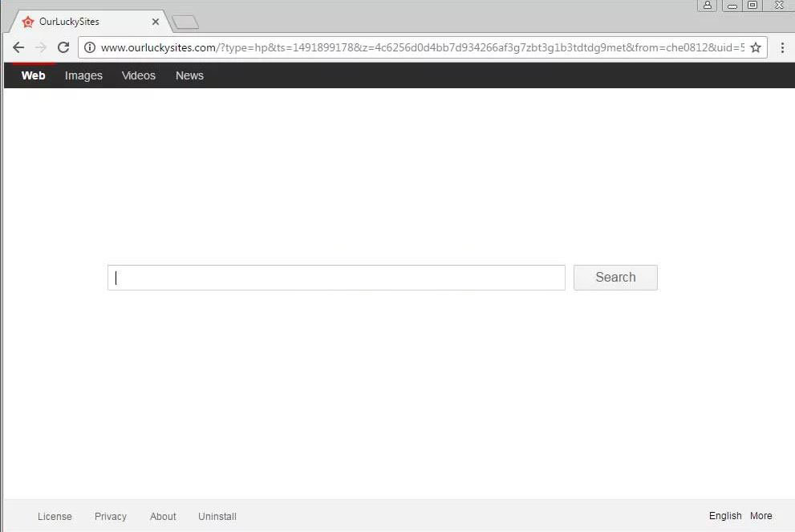Minimize the browser window
This screenshot has width=795, height=532.
click(732, 5)
